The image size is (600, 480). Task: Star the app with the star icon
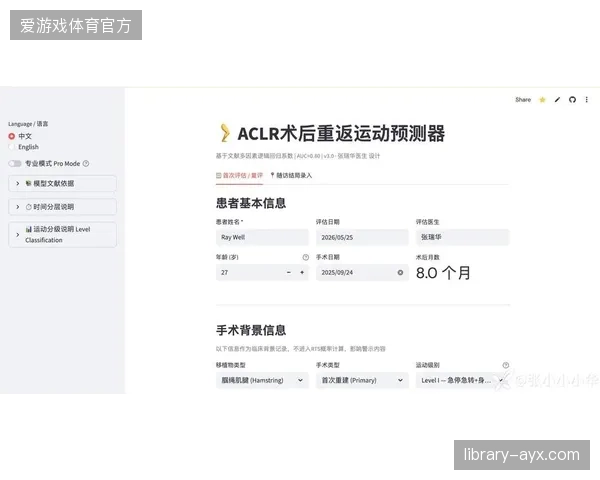pyautogui.click(x=542, y=100)
